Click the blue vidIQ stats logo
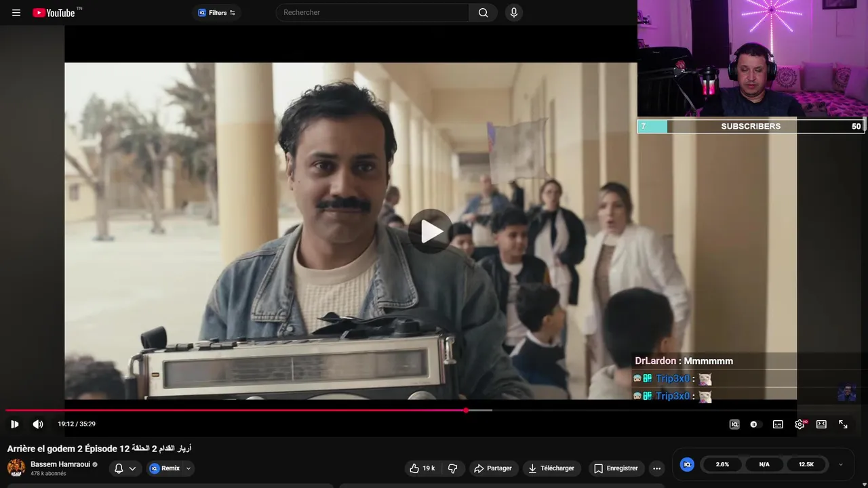This screenshot has height=488, width=868. pos(687,464)
